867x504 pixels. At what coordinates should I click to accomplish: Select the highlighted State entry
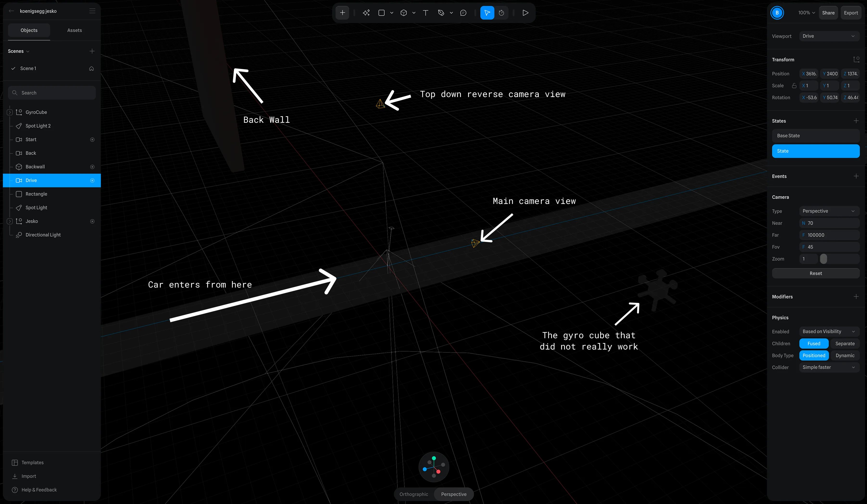tap(815, 151)
